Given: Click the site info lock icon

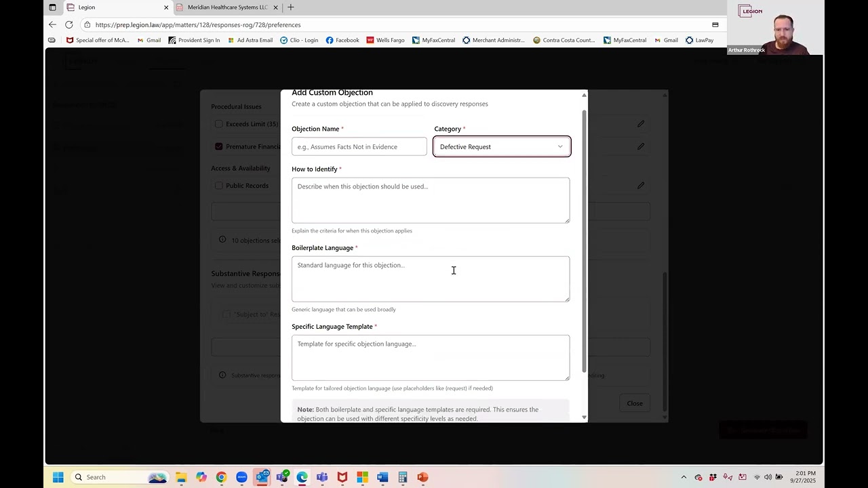Looking at the screenshot, I should point(87,24).
